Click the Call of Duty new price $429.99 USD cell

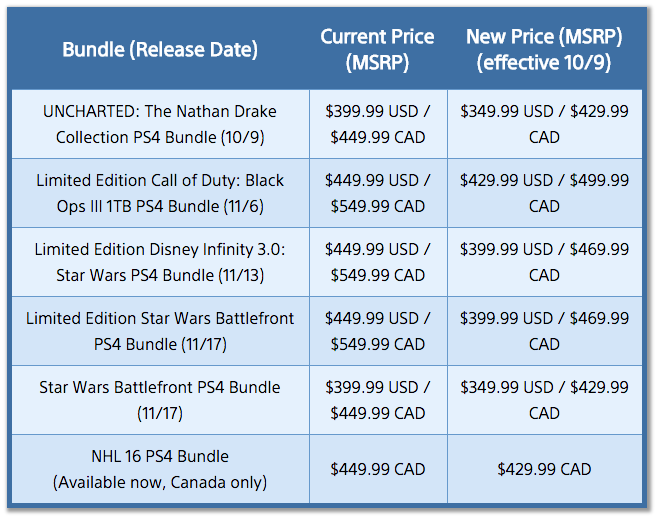pos(544,193)
